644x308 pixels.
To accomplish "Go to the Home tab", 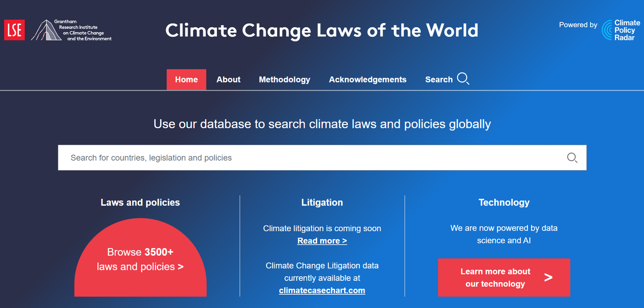I will click(186, 79).
